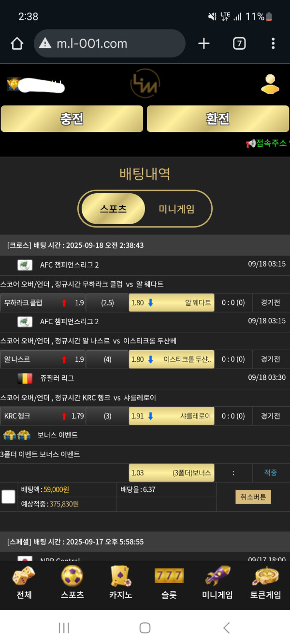Tap the address bar m.l-001.com
This screenshot has height=644, width=290.
pos(110,43)
